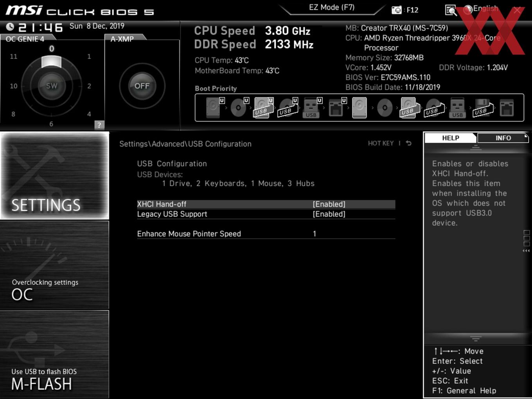Open the M-FLASH tile
Screen dimensions: 532x399
pos(54,354)
